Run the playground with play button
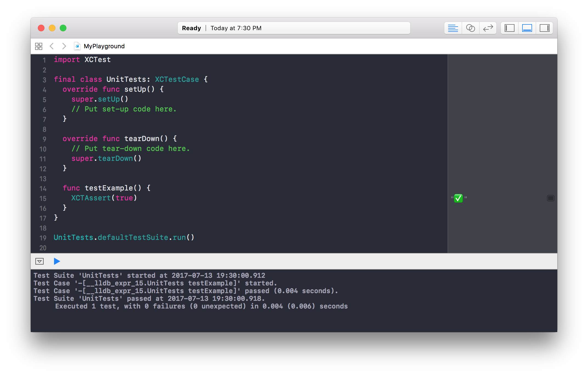 pyautogui.click(x=57, y=261)
